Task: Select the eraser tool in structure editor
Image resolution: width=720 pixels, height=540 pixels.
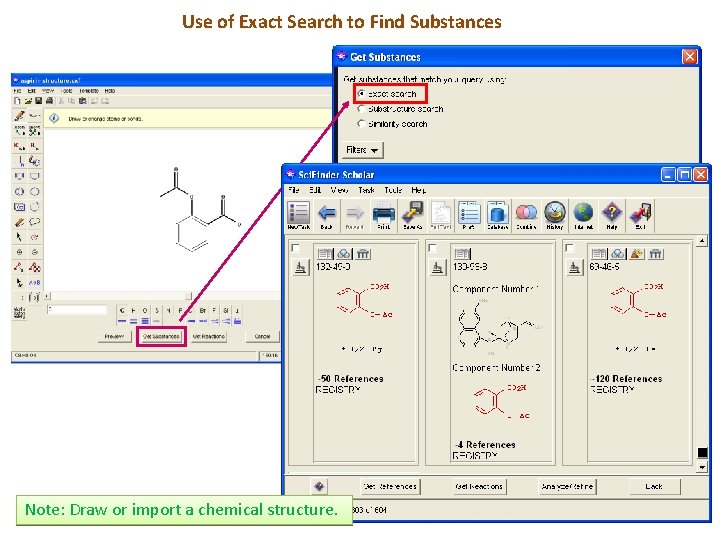Action: pyautogui.click(x=19, y=222)
